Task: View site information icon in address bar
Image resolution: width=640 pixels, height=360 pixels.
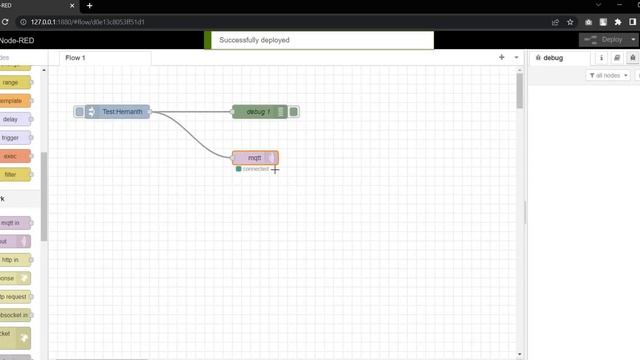Action: tap(23, 22)
